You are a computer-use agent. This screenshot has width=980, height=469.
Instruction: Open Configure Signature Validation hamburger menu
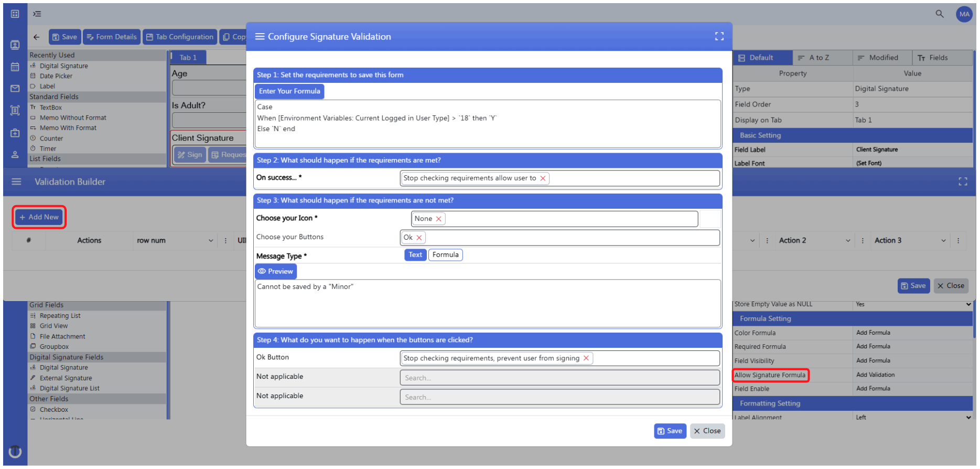(260, 36)
